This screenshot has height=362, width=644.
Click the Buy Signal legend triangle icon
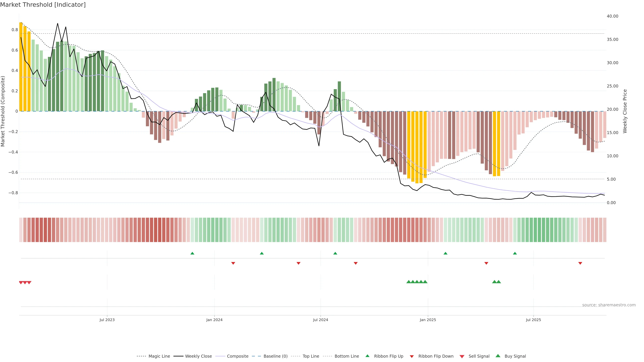[x=498, y=356]
